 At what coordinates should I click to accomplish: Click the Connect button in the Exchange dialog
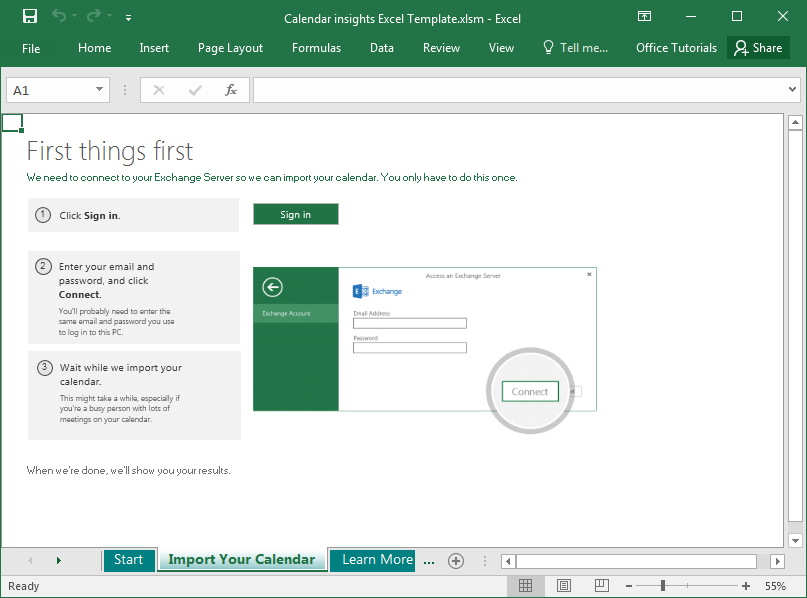pos(529,391)
